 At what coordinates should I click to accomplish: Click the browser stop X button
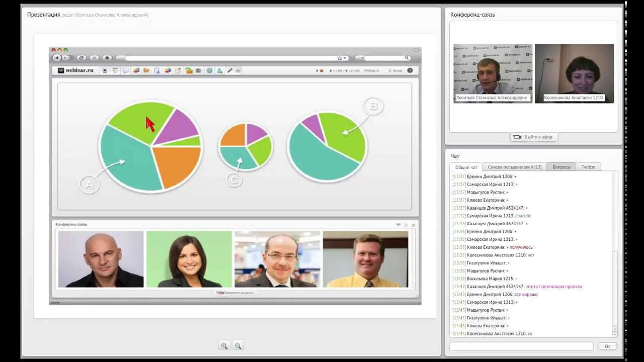click(x=94, y=58)
